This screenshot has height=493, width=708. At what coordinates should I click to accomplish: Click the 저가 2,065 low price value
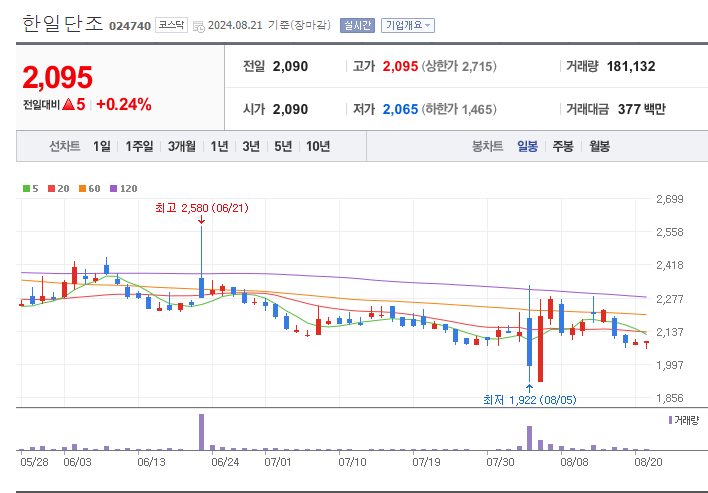[400, 109]
